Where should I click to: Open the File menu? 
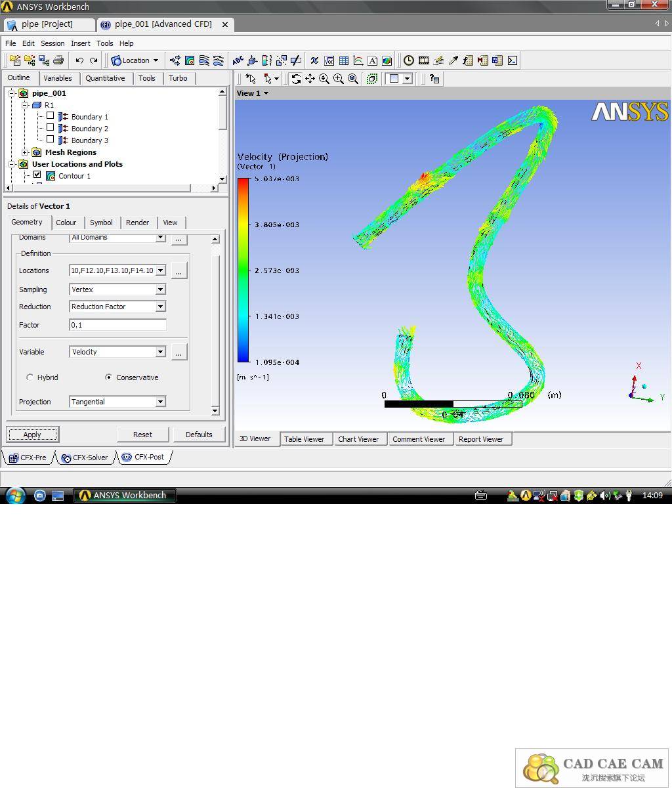click(x=10, y=43)
